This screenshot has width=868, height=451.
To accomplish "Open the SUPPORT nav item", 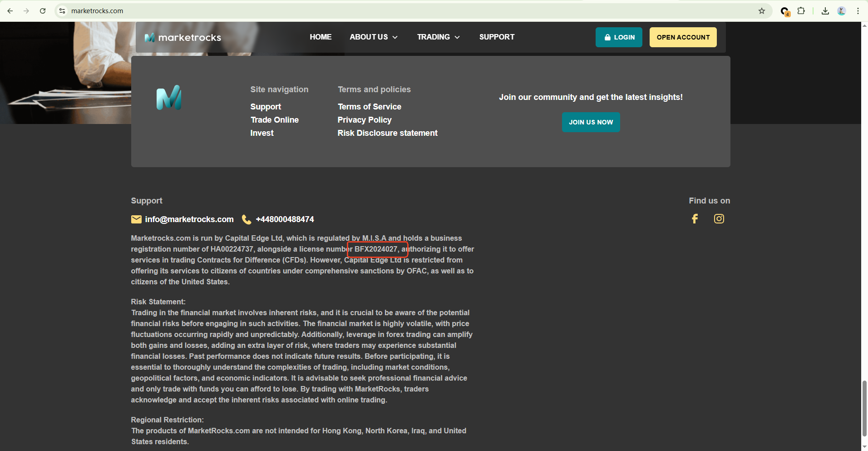I will [497, 37].
